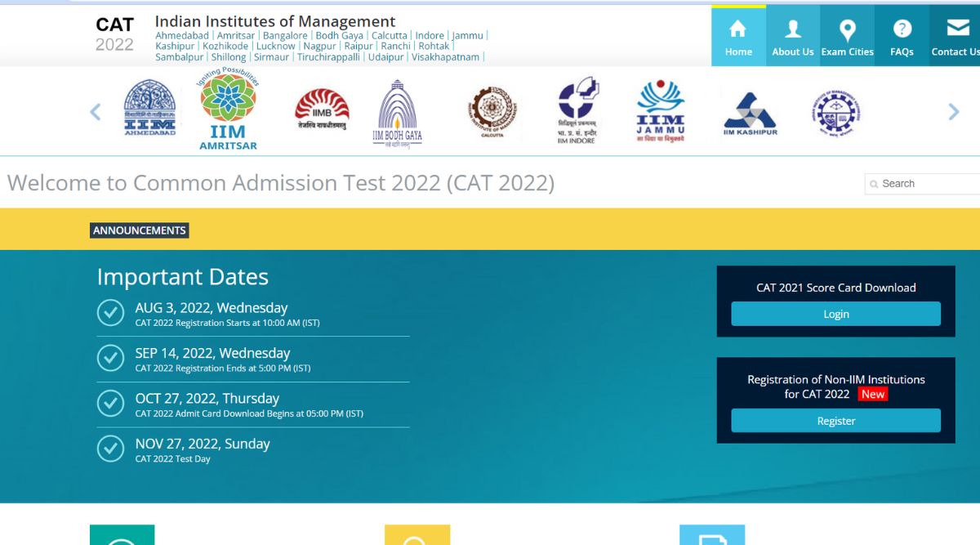Click the Shillong link in header

229,57
